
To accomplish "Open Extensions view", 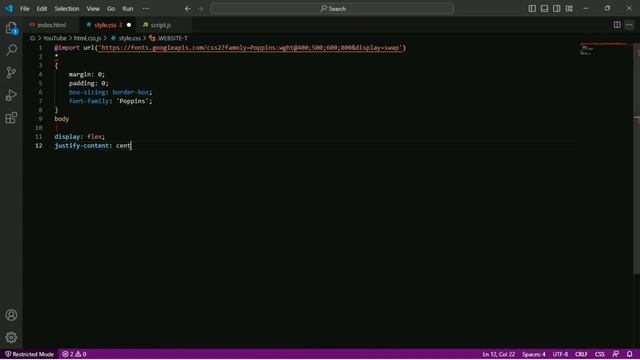I will (x=11, y=118).
